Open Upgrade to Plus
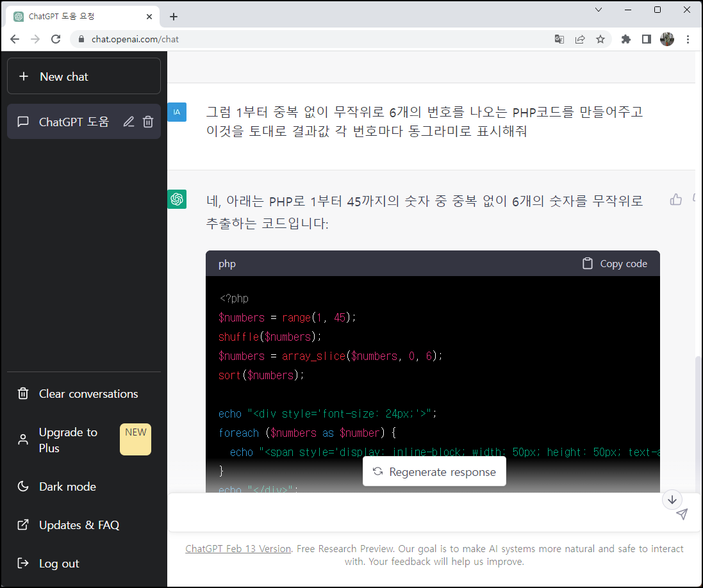This screenshot has height=588, width=703. pyautogui.click(x=84, y=439)
